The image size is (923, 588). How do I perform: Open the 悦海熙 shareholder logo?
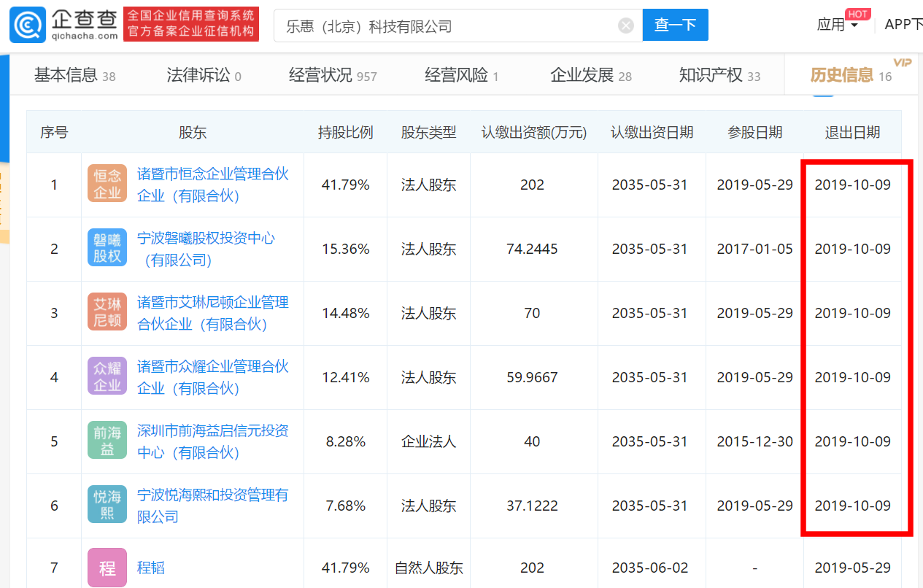[x=107, y=506]
